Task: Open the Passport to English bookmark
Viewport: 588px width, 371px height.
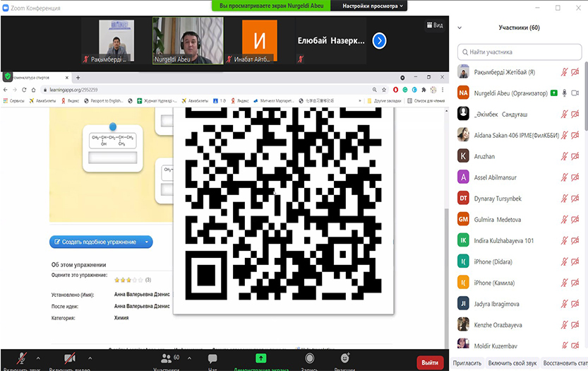Action: tap(104, 100)
